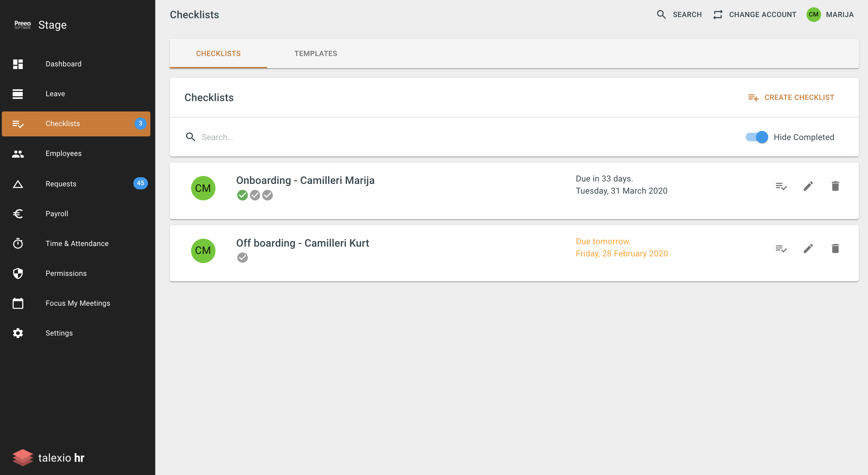This screenshot has width=868, height=475.
Task: Switch to the CHECKLISTS tab
Action: tap(218, 54)
